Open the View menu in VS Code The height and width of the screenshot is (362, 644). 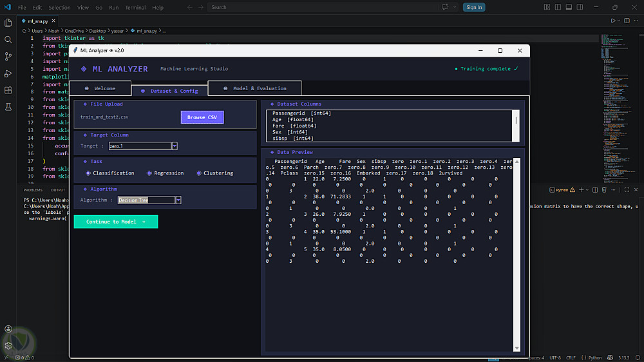pos(83,7)
